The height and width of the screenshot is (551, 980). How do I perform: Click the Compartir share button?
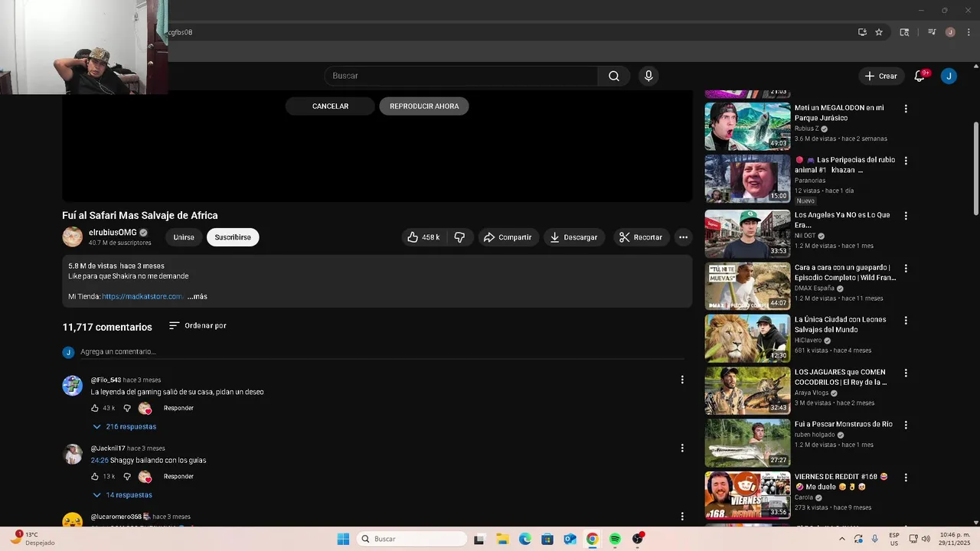508,237
